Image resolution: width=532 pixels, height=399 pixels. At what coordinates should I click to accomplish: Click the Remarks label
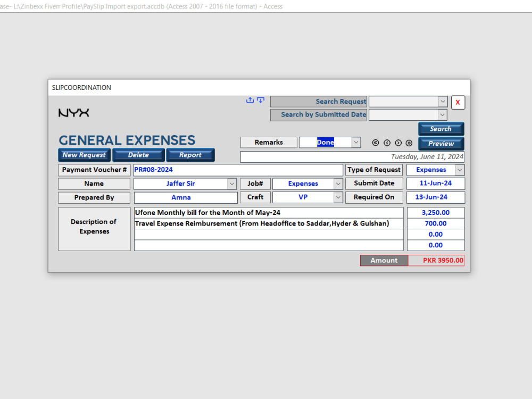[x=269, y=142]
